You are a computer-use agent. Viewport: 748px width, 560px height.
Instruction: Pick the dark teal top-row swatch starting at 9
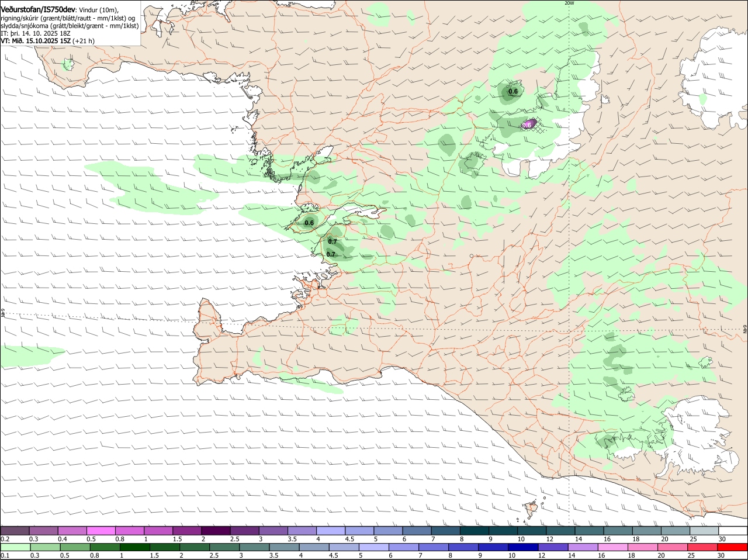[x=503, y=531]
